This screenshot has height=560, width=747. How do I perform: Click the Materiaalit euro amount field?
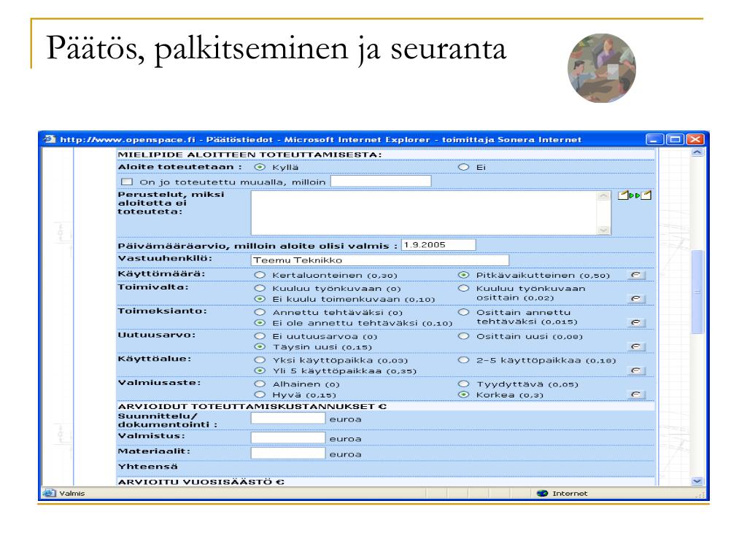[287, 453]
